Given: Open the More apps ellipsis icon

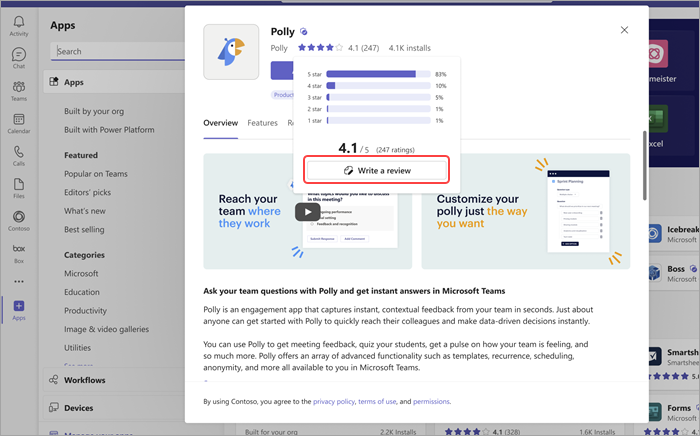Looking at the screenshot, I should pyautogui.click(x=19, y=282).
